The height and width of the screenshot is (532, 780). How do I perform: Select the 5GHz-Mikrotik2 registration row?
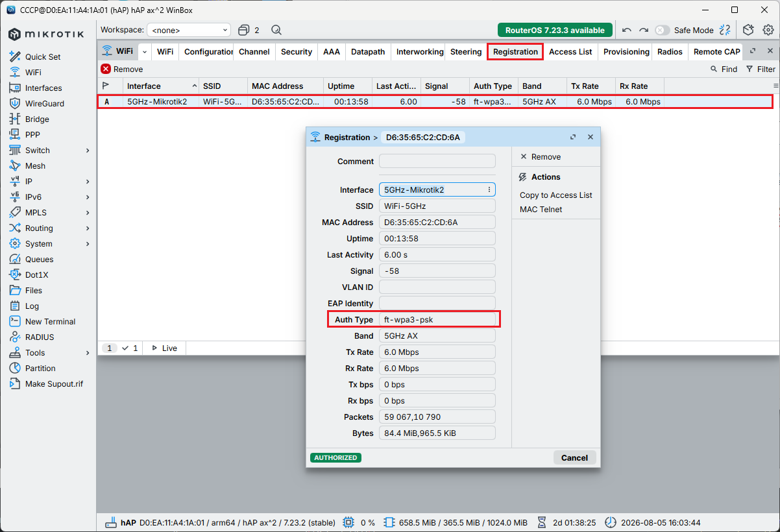click(x=435, y=102)
